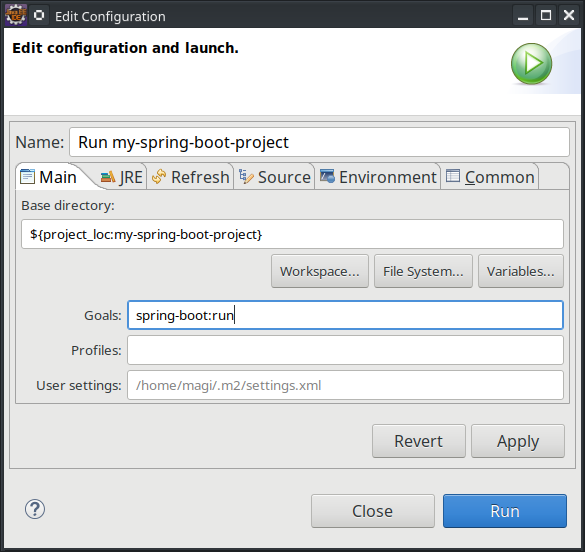The image size is (585, 552).
Task: Click the User settings field
Action: click(345, 385)
